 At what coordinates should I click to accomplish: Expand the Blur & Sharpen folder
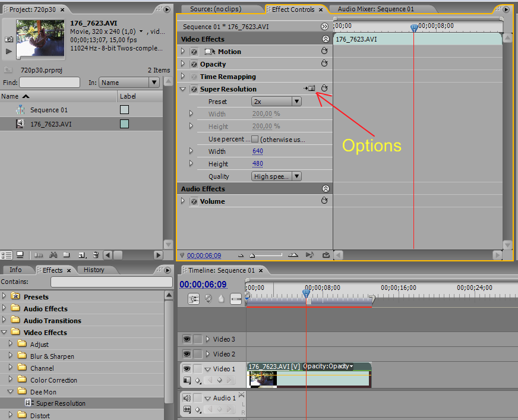pyautogui.click(x=10, y=356)
